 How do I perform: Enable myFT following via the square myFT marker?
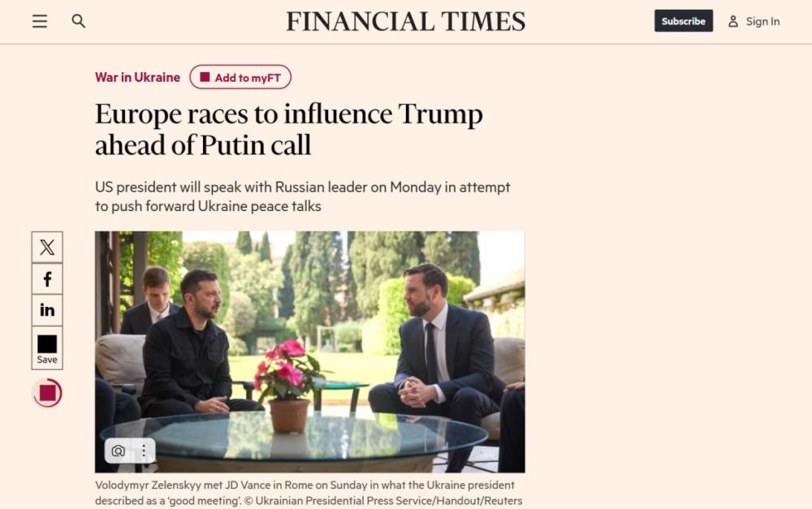[x=203, y=76]
